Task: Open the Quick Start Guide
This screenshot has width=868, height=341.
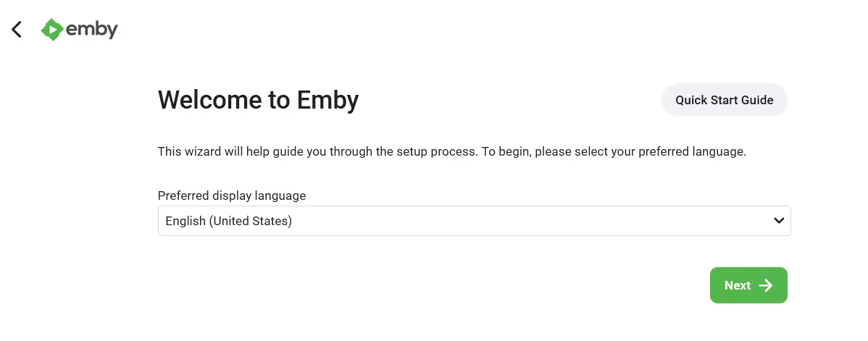Action: point(724,100)
